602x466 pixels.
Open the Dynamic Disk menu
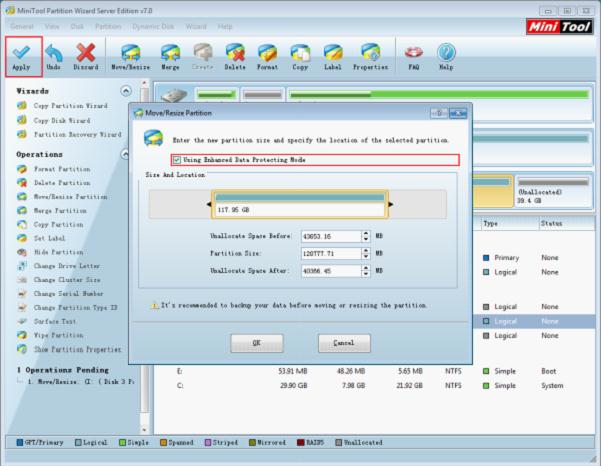click(x=153, y=26)
